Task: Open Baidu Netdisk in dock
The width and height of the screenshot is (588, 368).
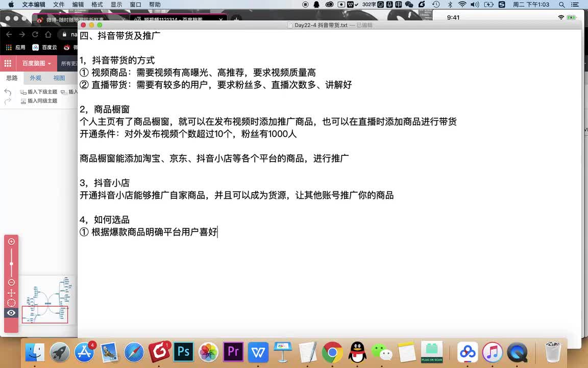Action: [468, 353]
